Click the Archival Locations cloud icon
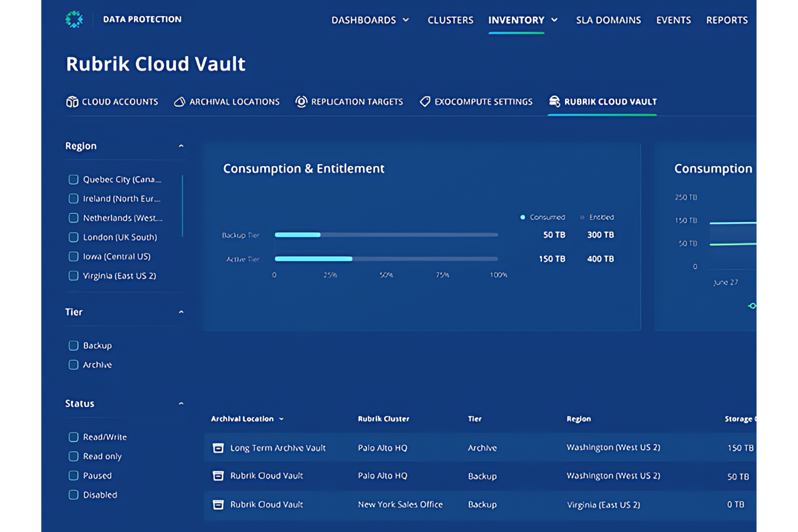This screenshot has height=532, width=798. (x=180, y=101)
